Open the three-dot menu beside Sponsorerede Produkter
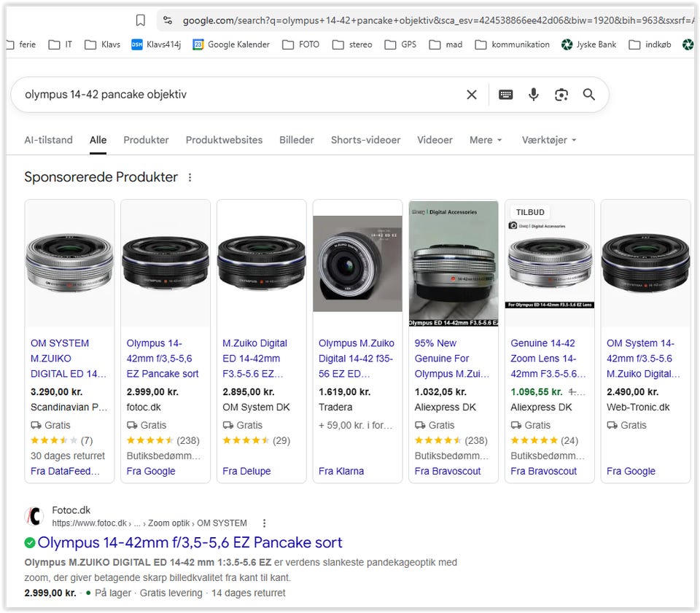700x613 pixels. tap(190, 178)
